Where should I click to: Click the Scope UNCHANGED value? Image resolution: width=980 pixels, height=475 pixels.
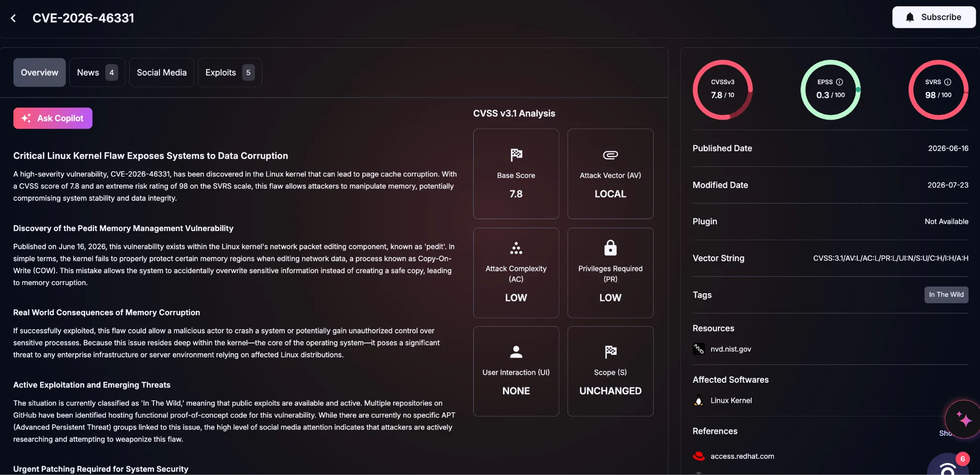610,391
